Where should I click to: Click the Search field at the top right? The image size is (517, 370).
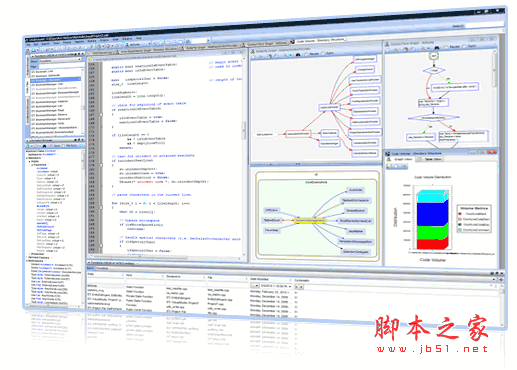[484, 24]
